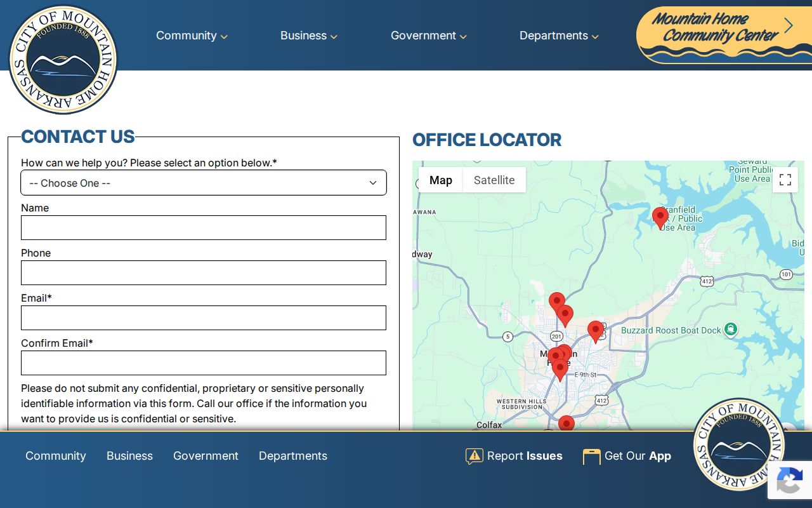The width and height of the screenshot is (812, 508).
Task: Click the 'CONTACT US' heading
Action: pyautogui.click(x=78, y=137)
